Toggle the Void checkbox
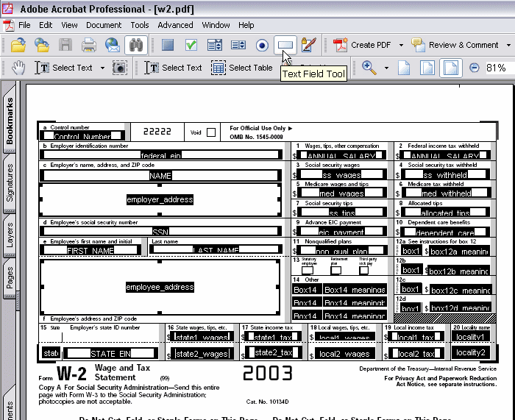515x420 pixels. tap(211, 132)
